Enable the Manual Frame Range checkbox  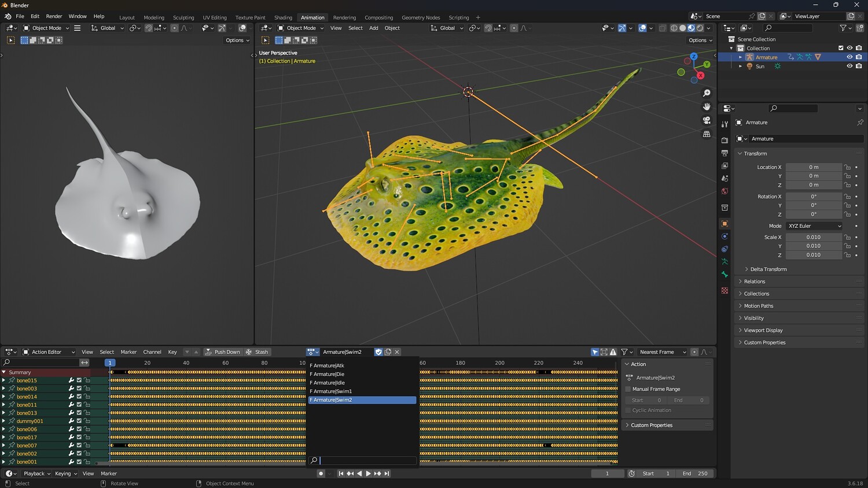click(x=628, y=389)
